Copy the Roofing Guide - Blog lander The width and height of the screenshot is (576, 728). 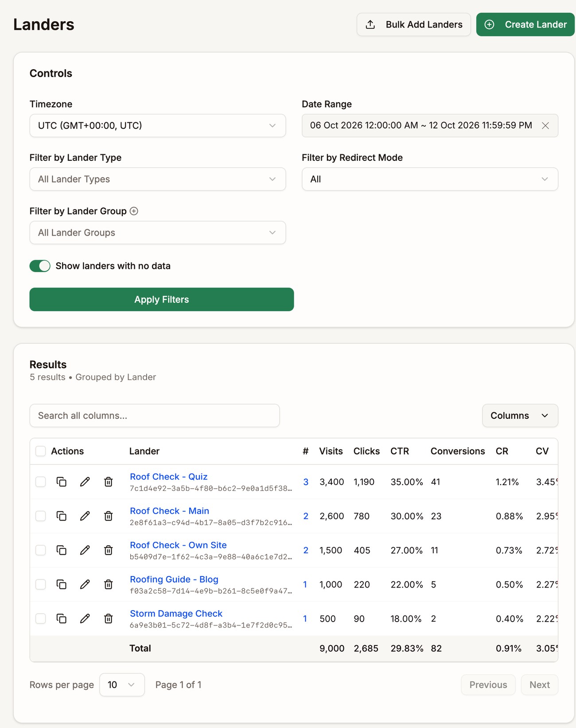[62, 584]
